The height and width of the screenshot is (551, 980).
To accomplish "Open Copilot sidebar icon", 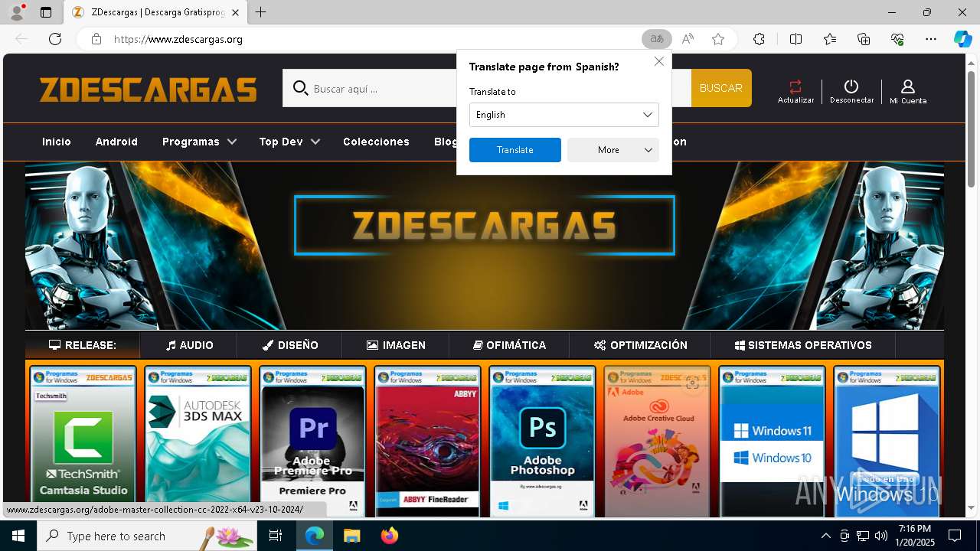I will 962,39.
